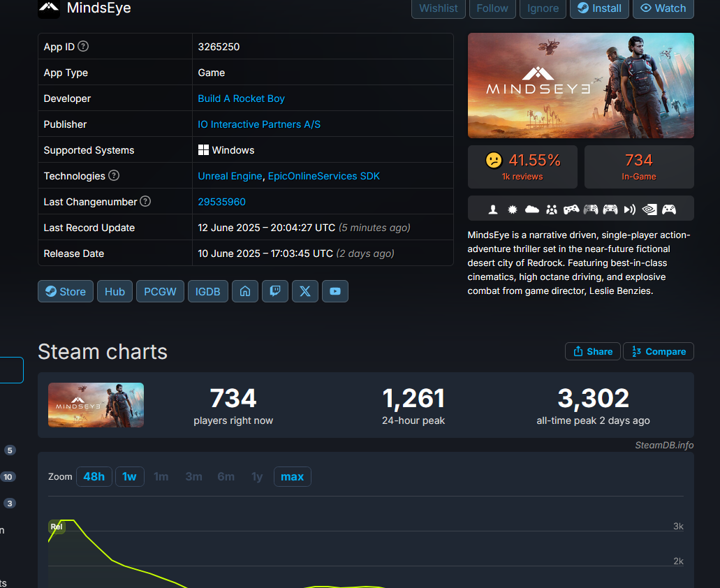Click the Rel release marker on chart
The width and height of the screenshot is (720, 588).
[x=57, y=527]
